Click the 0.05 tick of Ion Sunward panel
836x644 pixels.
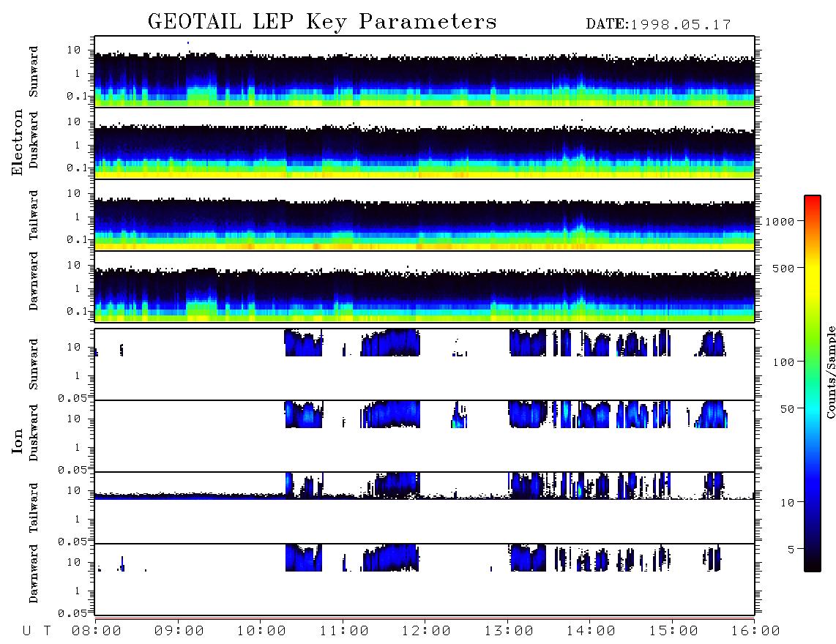pyautogui.click(x=72, y=397)
